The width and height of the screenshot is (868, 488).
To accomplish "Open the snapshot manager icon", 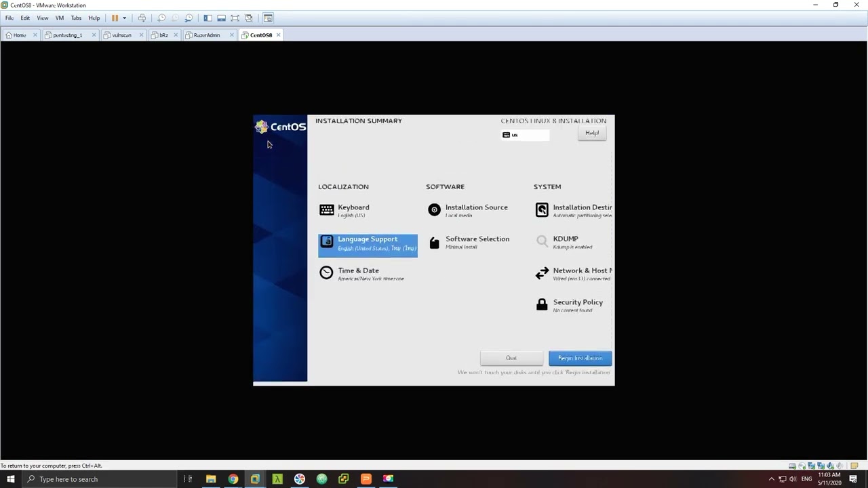I will point(189,18).
